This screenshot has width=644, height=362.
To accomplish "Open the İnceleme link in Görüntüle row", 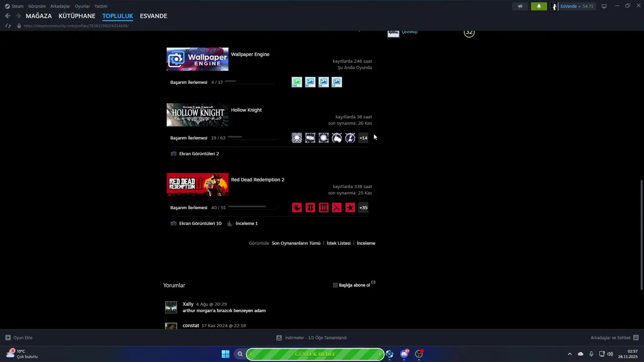I will coord(366,243).
